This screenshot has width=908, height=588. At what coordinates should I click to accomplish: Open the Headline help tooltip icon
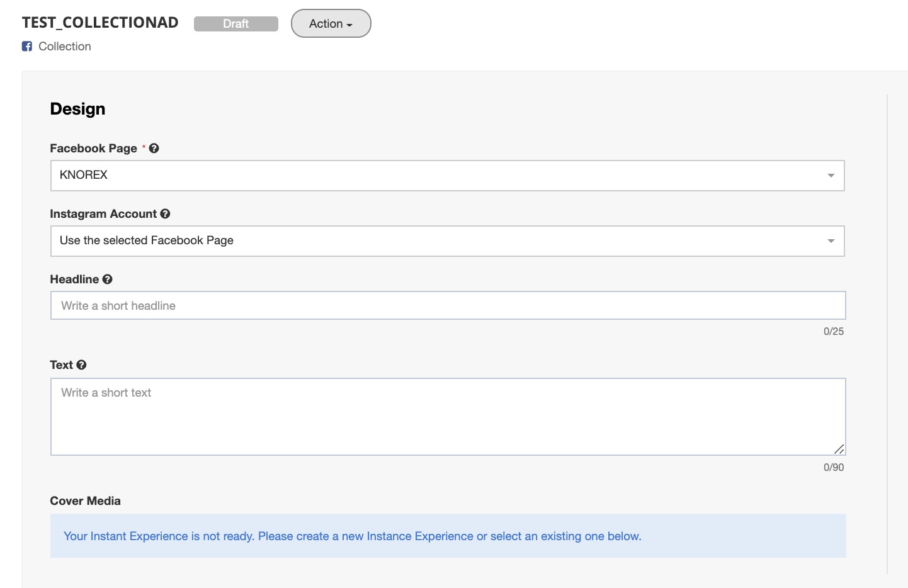click(x=107, y=280)
